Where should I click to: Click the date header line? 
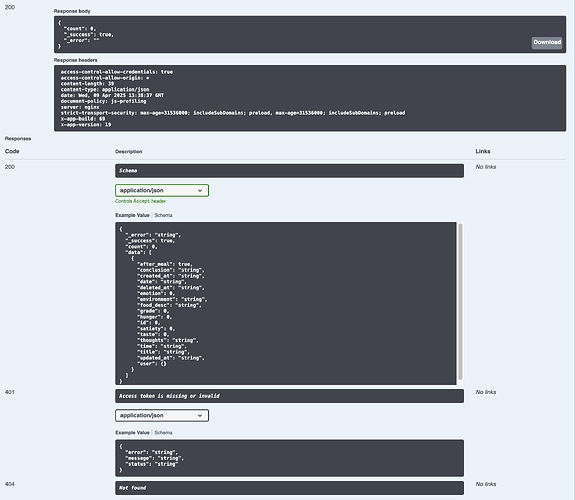(112, 95)
